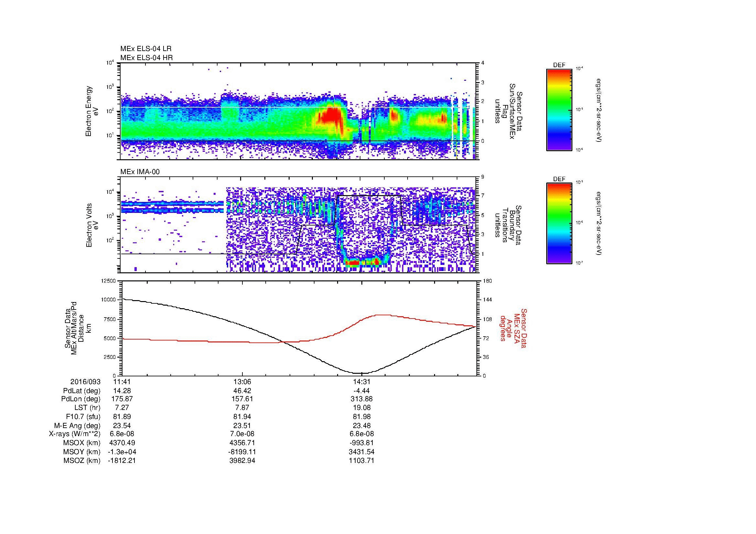The width and height of the screenshot is (756, 534).
Task: Click the PdLon value '313.88'
Action: (x=362, y=399)
